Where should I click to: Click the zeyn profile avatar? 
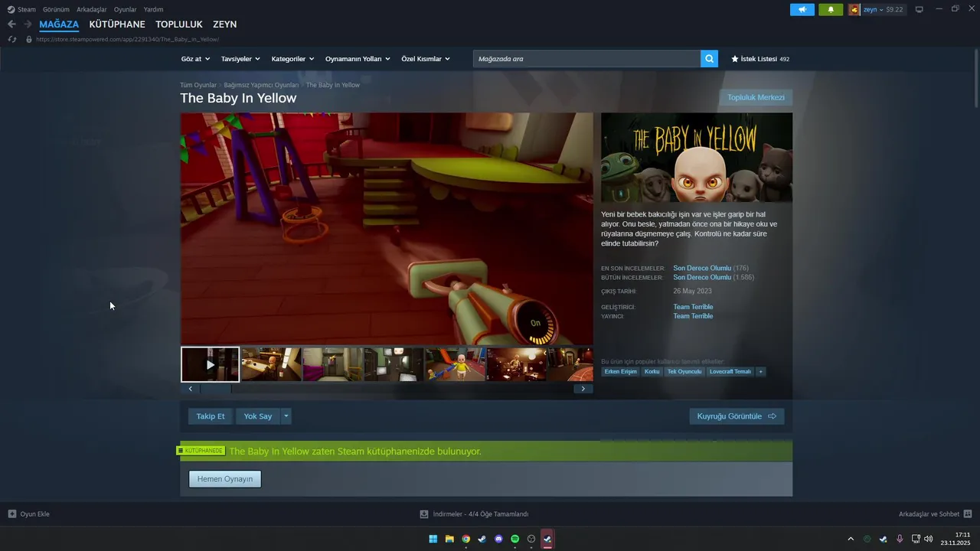[854, 10]
